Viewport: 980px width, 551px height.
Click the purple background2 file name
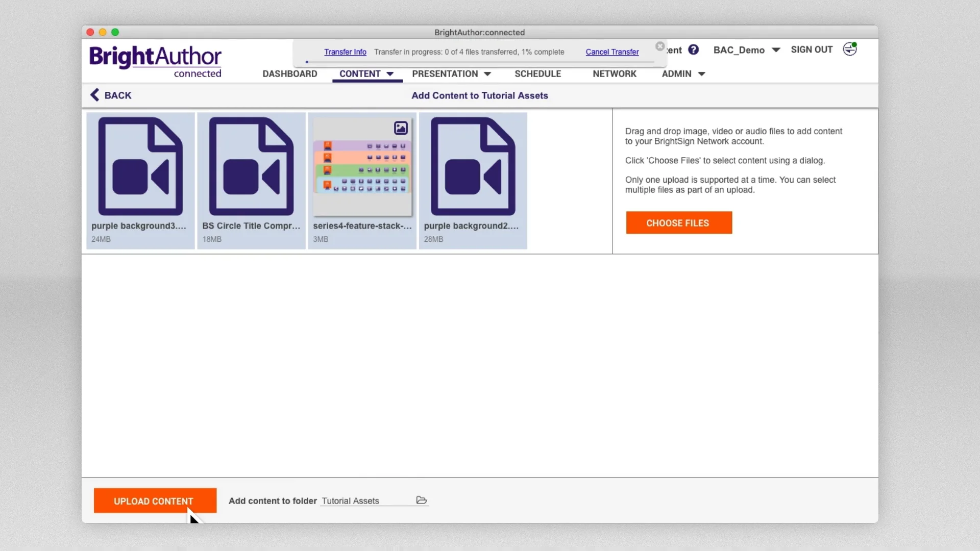click(471, 226)
